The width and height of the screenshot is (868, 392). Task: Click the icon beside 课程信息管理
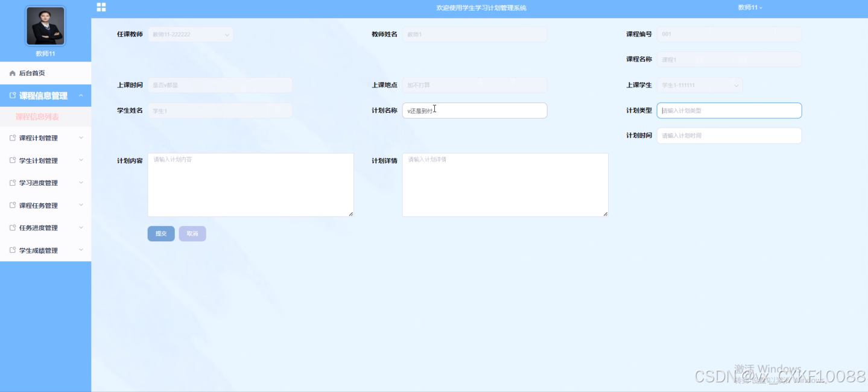pyautogui.click(x=13, y=96)
